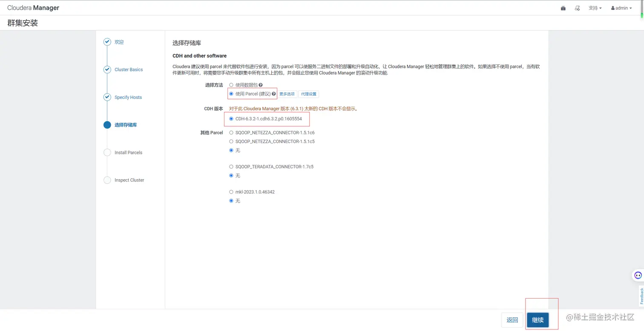Open 代理设置 proxy settings
Image resolution: width=644 pixels, height=331 pixels.
pyautogui.click(x=309, y=94)
